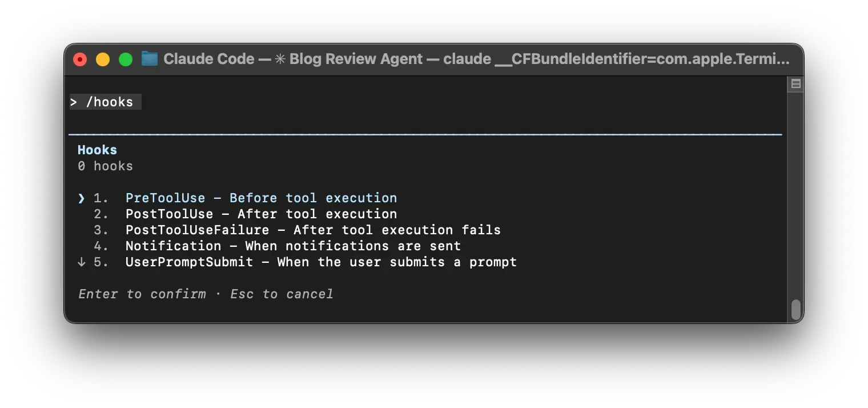Click the asterisk symbol before Blog Review Agent

[280, 59]
